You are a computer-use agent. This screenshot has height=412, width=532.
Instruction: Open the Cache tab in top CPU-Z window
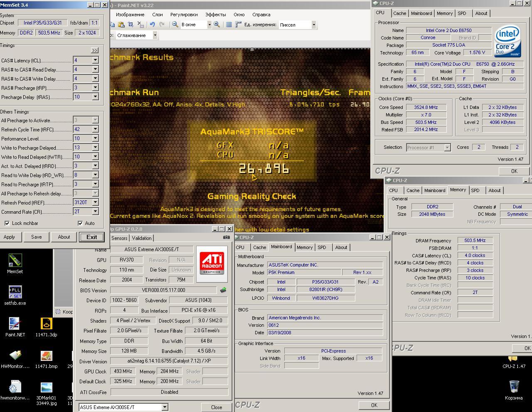click(x=399, y=13)
